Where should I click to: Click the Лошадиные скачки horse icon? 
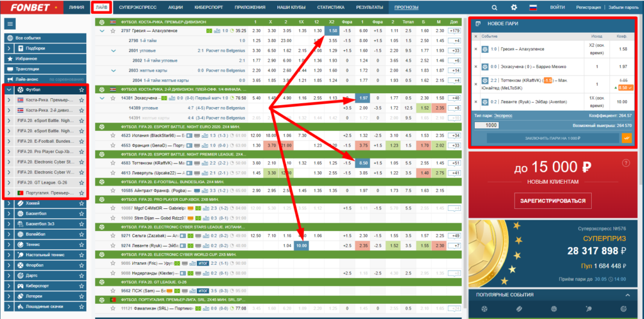21,306
